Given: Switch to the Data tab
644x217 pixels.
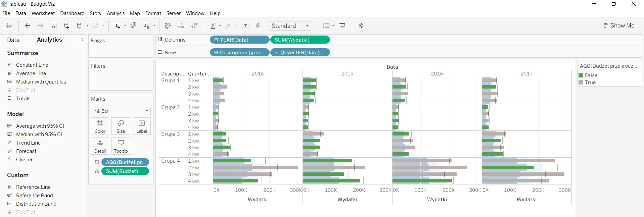Looking at the screenshot, I should 13,40.
